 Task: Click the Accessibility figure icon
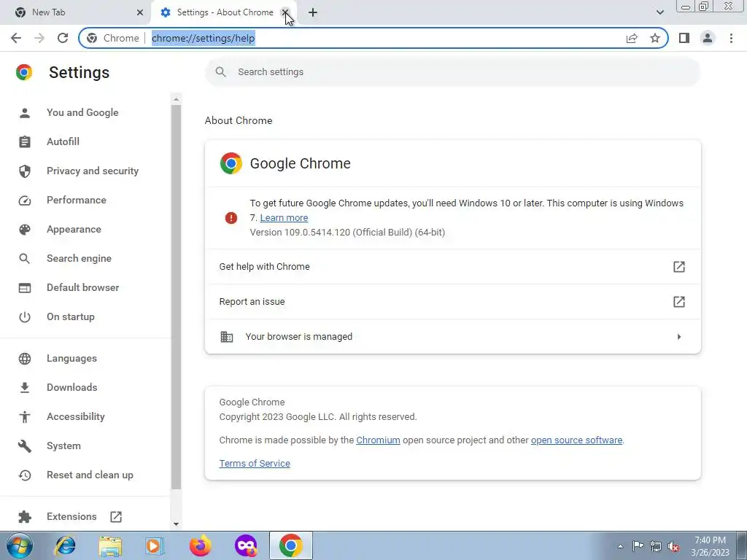pos(25,416)
